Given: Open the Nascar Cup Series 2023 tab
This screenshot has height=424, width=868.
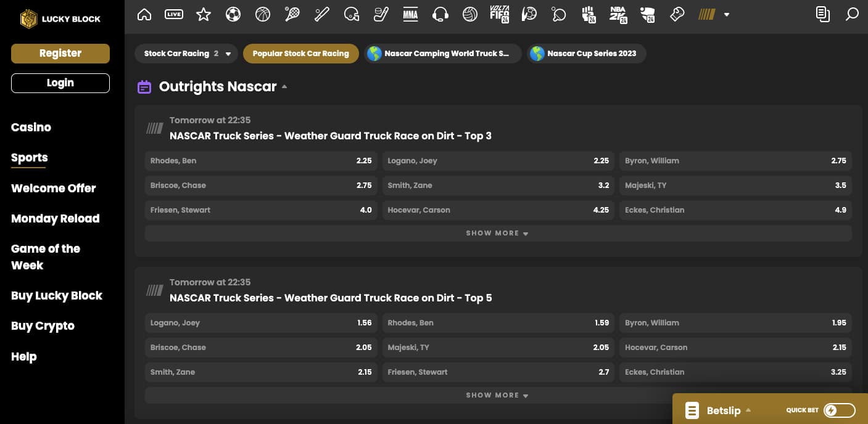Looking at the screenshot, I should (x=587, y=54).
